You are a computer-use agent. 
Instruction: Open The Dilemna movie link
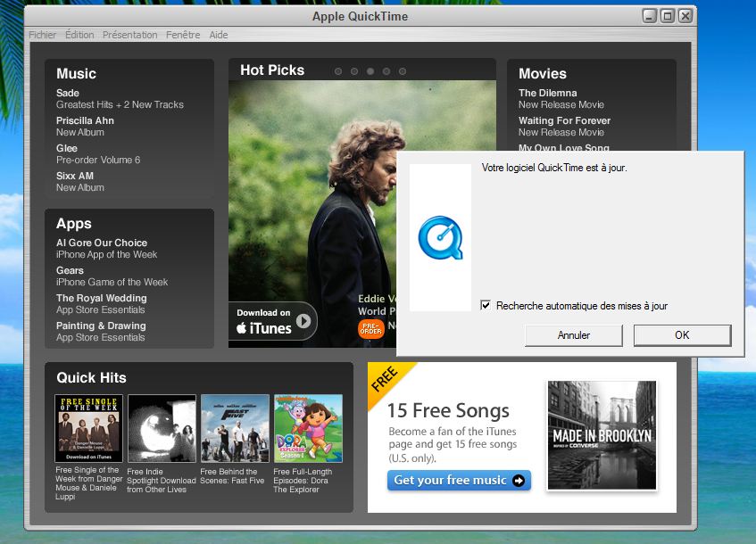tap(561, 99)
